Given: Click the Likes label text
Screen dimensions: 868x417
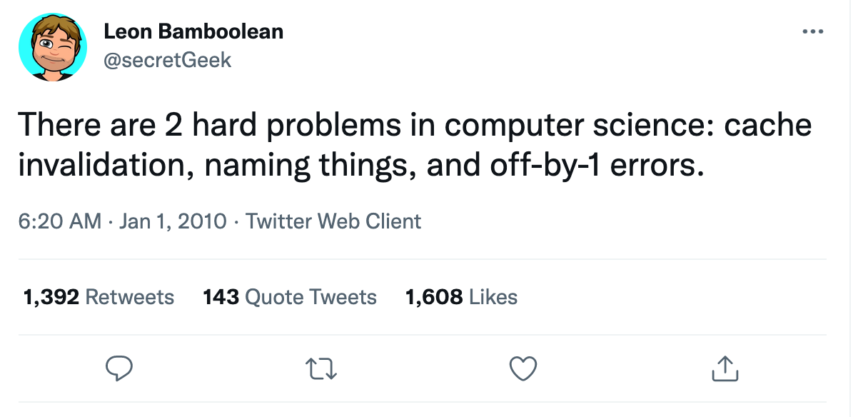Looking at the screenshot, I should 493,297.
